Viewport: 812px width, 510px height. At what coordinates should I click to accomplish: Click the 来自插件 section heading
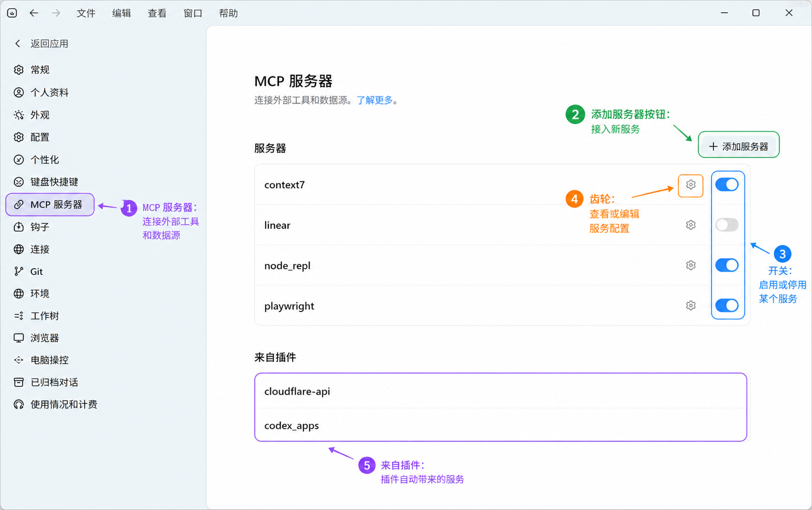coord(275,358)
